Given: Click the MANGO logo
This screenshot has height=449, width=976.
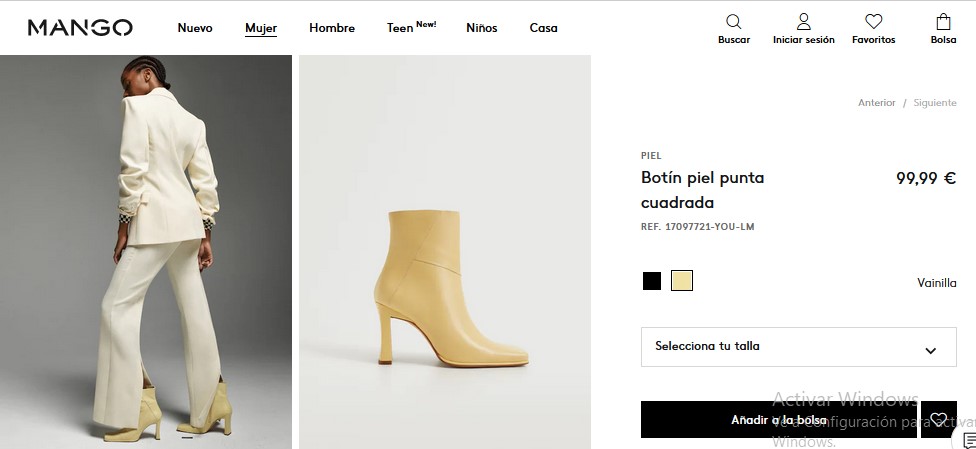Looking at the screenshot, I should click(x=80, y=28).
